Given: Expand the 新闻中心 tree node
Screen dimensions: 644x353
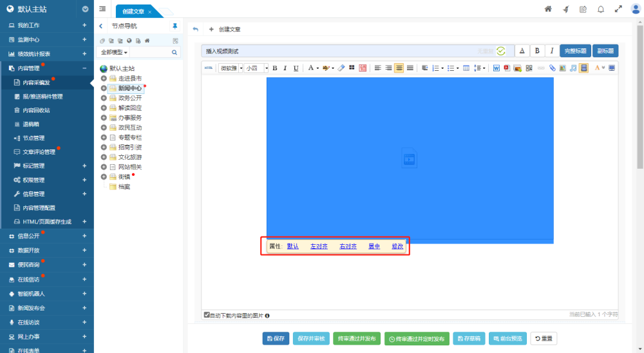Looking at the screenshot, I should 104,88.
